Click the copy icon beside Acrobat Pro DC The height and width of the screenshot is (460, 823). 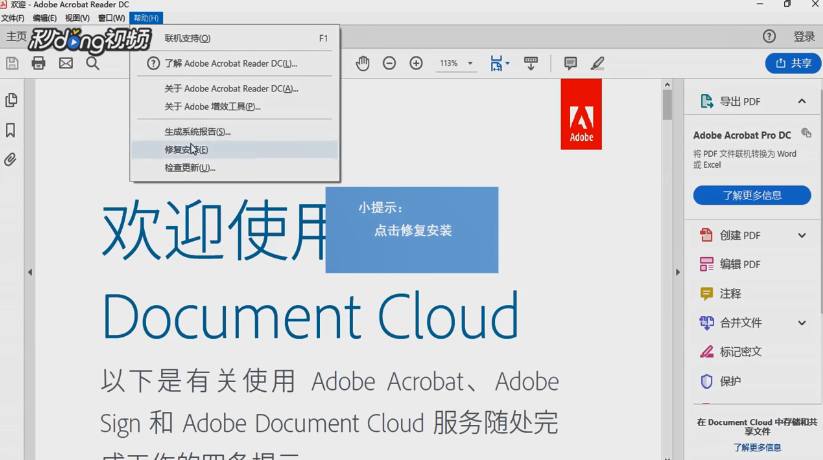tap(806, 133)
